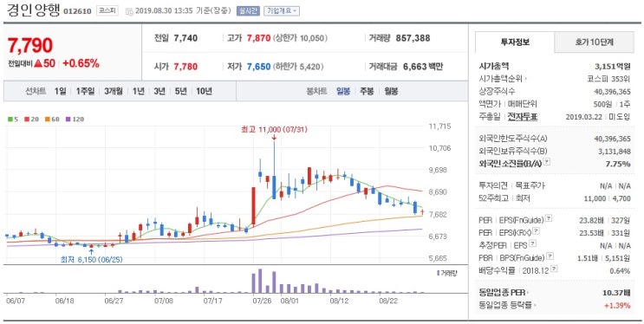Click the 최고 11,000 (07/31) marker
644x324 pixels.
(x=275, y=130)
